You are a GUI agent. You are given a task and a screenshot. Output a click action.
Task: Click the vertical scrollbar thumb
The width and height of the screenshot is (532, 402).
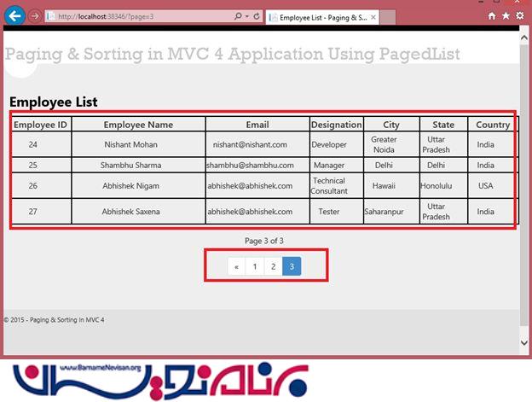point(523,185)
